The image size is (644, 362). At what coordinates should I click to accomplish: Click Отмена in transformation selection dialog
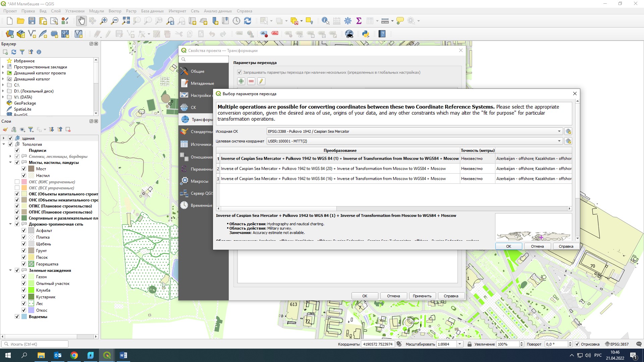(537, 246)
